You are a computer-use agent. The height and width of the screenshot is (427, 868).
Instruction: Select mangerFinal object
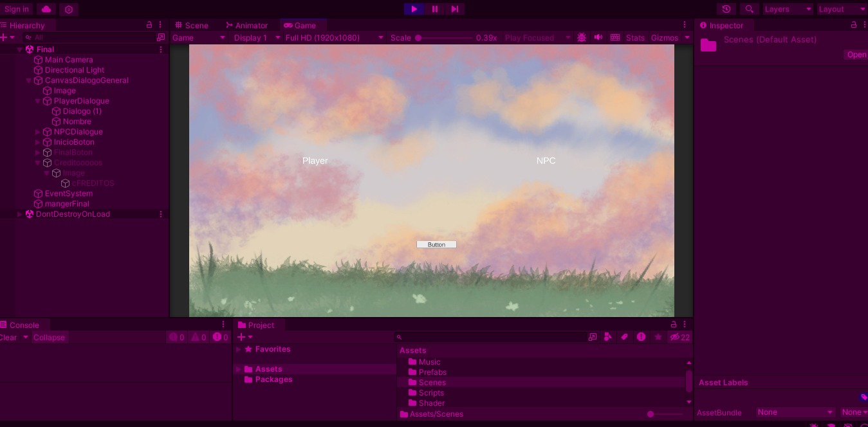pos(67,204)
